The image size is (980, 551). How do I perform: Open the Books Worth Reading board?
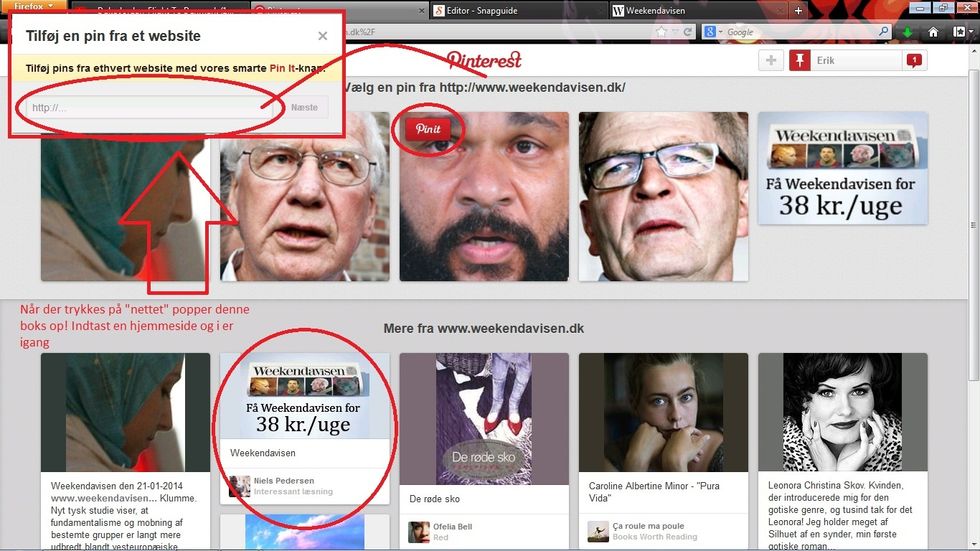pos(654,537)
